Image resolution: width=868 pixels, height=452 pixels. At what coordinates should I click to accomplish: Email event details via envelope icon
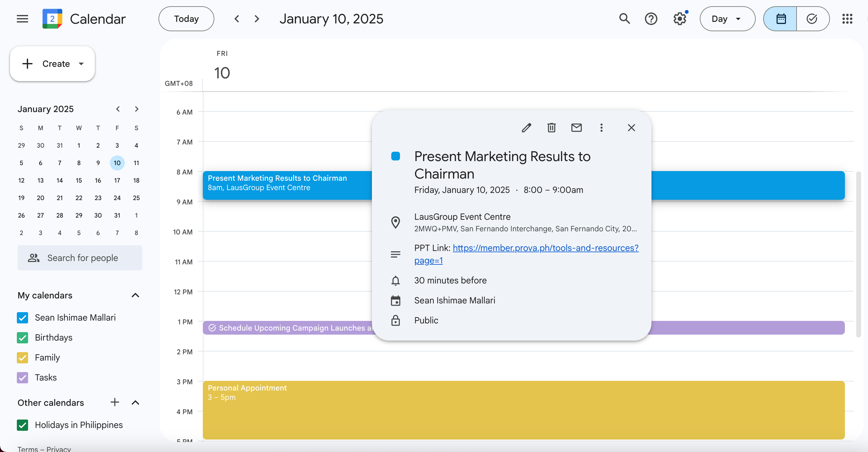coord(576,128)
